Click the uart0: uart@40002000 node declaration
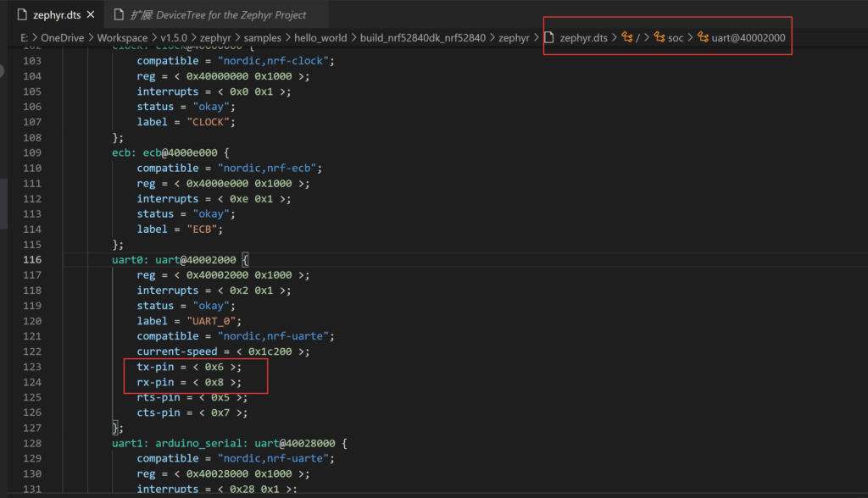The image size is (868, 498). 174,259
